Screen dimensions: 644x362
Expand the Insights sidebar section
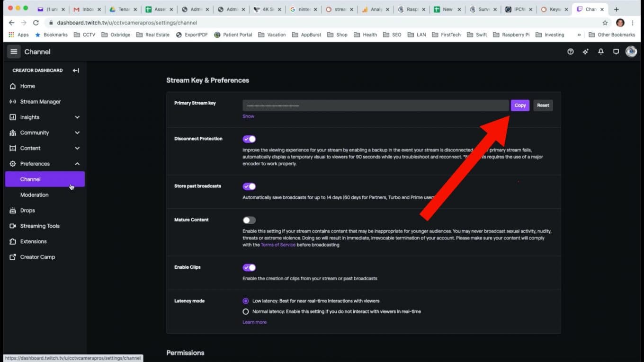click(77, 117)
